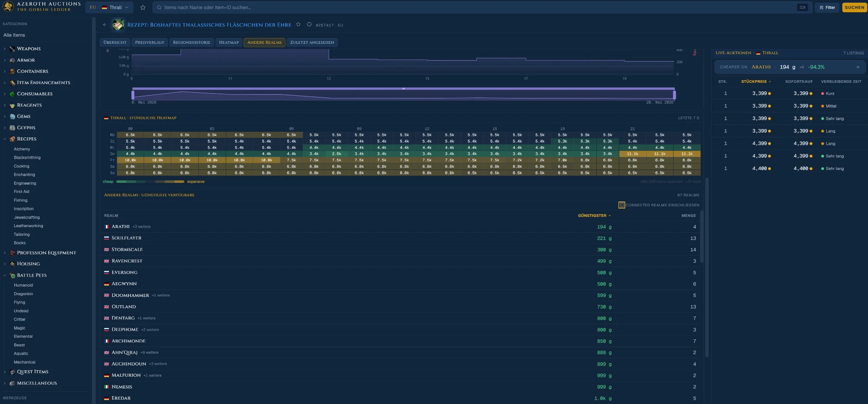
Task: Open the Zuletzt angesehen tab
Action: pos(312,42)
